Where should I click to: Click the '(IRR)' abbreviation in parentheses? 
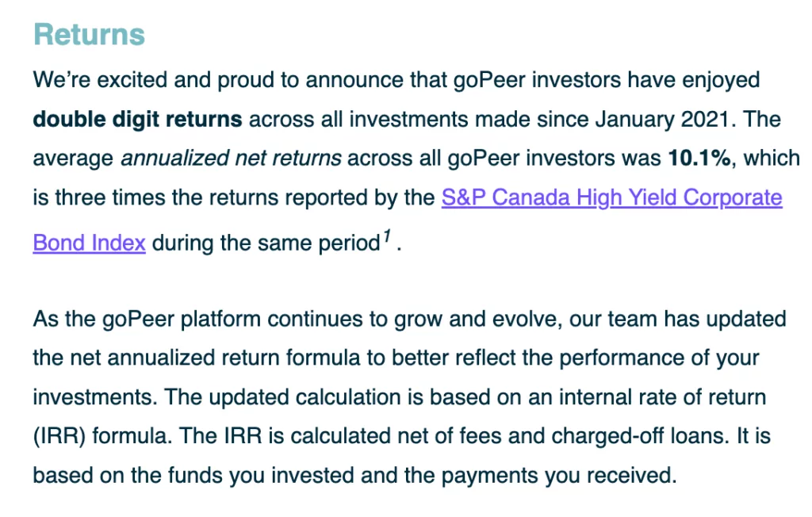[59, 436]
